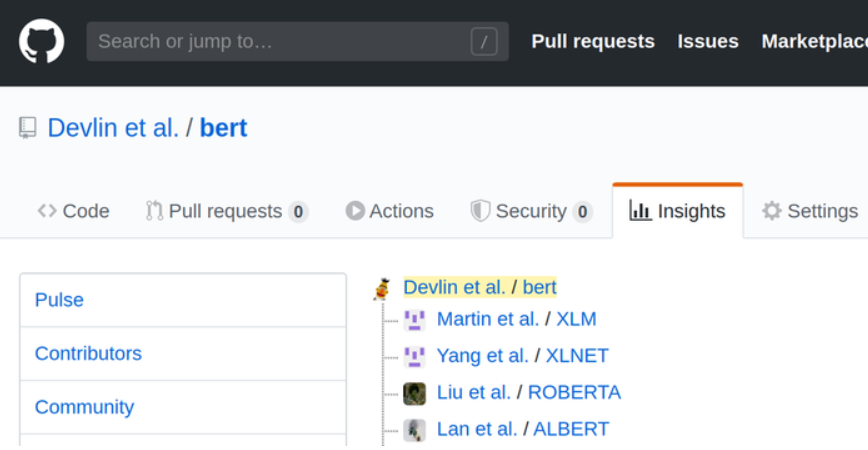Select Pulse in the Insights sidebar

(x=59, y=300)
